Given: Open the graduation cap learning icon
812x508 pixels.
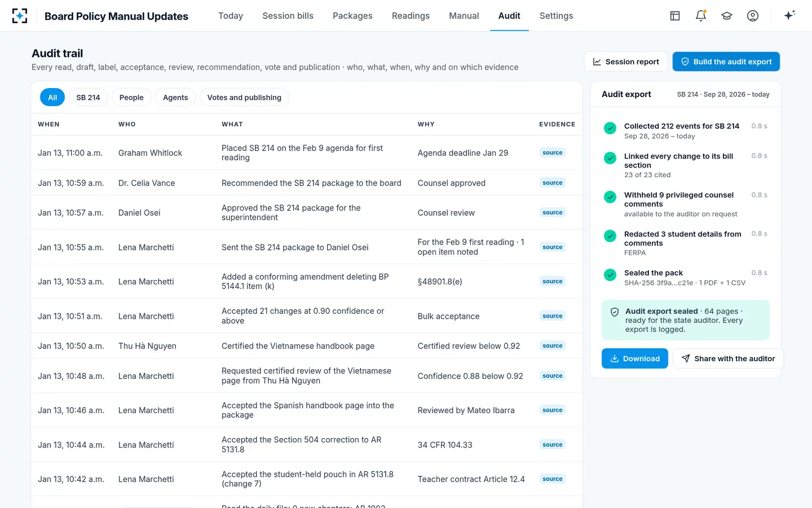Looking at the screenshot, I should click(727, 16).
